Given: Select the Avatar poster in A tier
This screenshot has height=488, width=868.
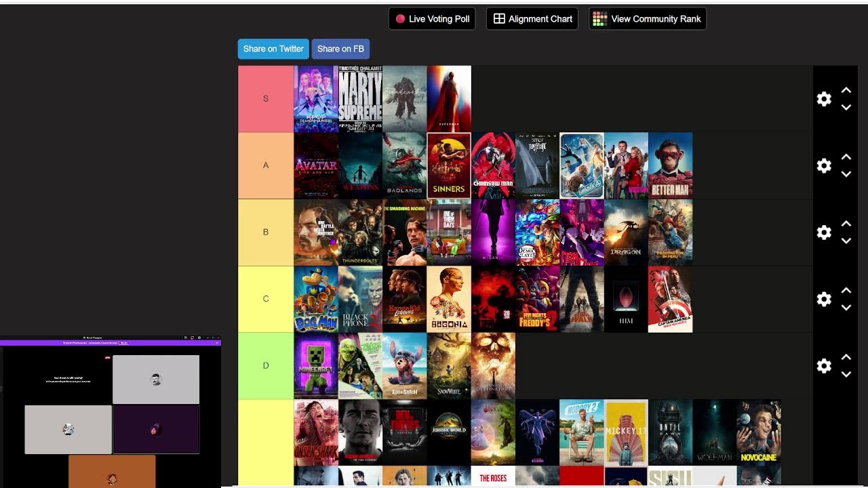Looking at the screenshot, I should pos(316,165).
